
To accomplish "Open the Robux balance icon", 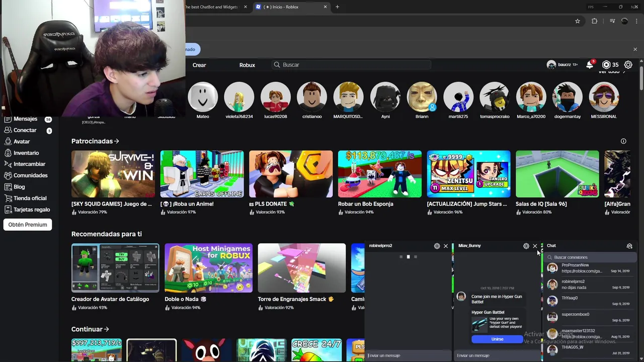I will pyautogui.click(x=606, y=65).
